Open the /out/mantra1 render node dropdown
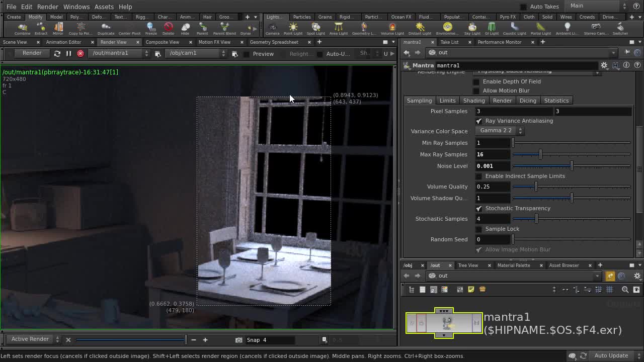The image size is (644, 362). coord(119,53)
